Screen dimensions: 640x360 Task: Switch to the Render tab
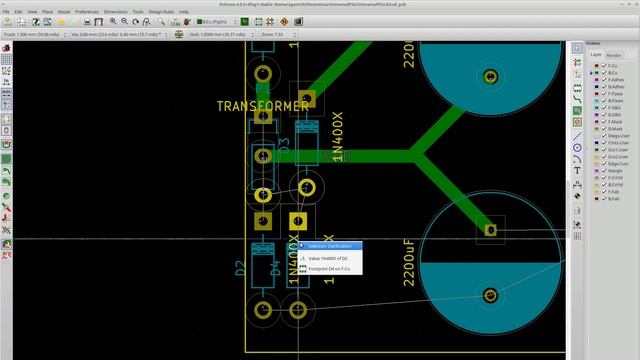tap(613, 55)
